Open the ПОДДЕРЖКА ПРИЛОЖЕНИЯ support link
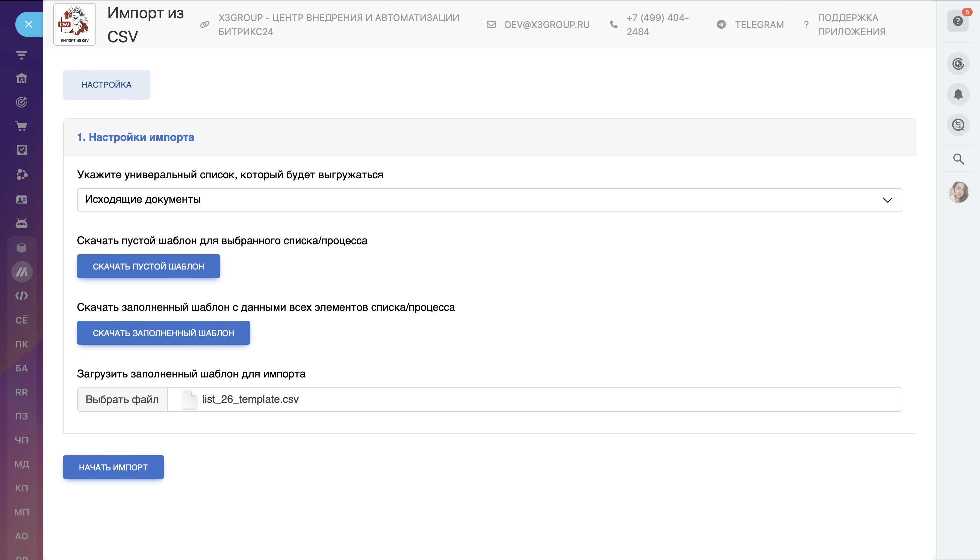 [x=851, y=25]
